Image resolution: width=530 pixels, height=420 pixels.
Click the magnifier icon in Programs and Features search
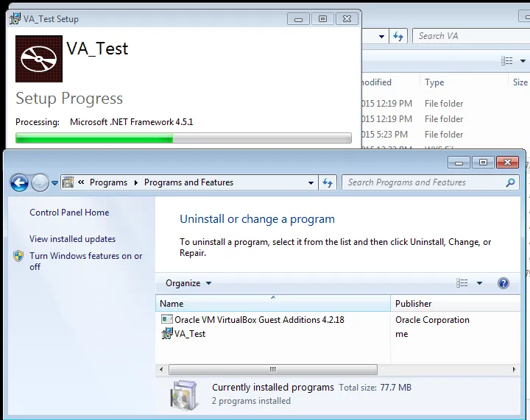point(510,182)
